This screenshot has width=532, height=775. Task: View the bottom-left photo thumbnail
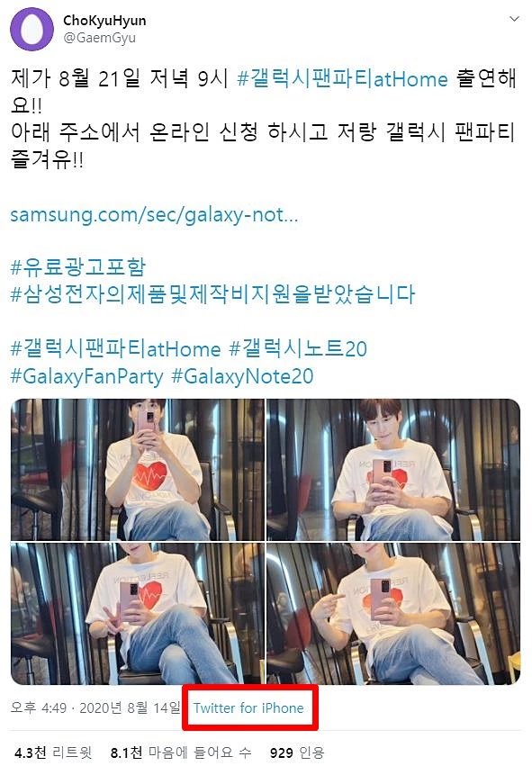pyautogui.click(x=138, y=613)
